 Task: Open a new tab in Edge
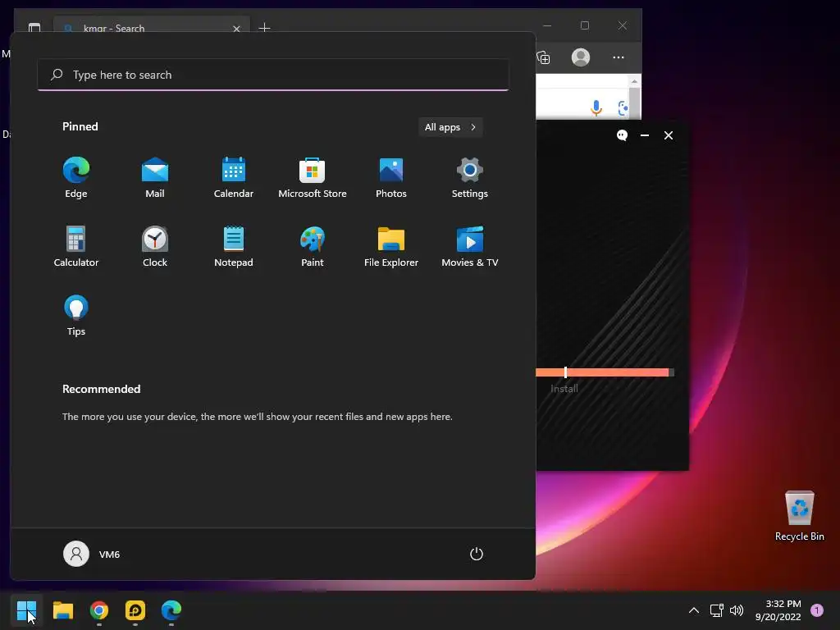(x=264, y=27)
